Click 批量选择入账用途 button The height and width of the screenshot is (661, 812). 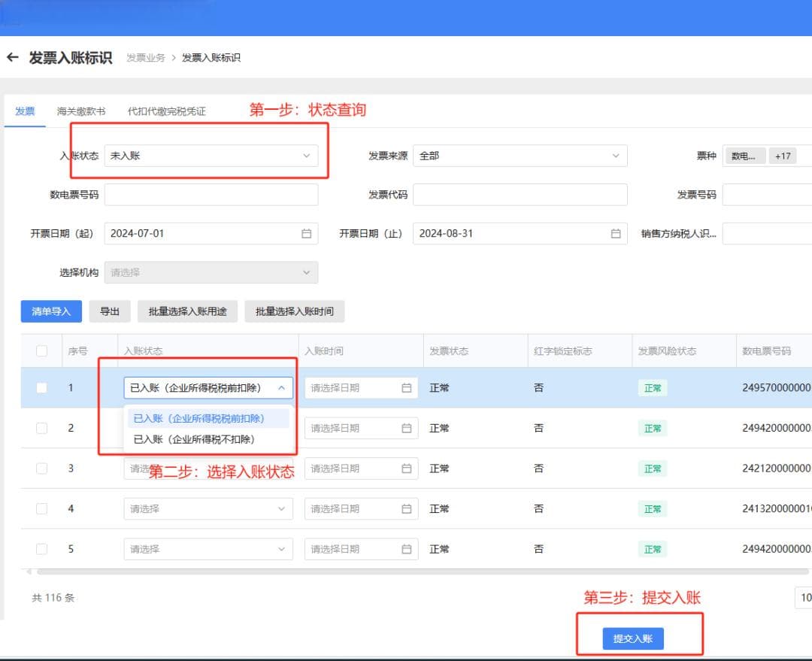(x=187, y=311)
